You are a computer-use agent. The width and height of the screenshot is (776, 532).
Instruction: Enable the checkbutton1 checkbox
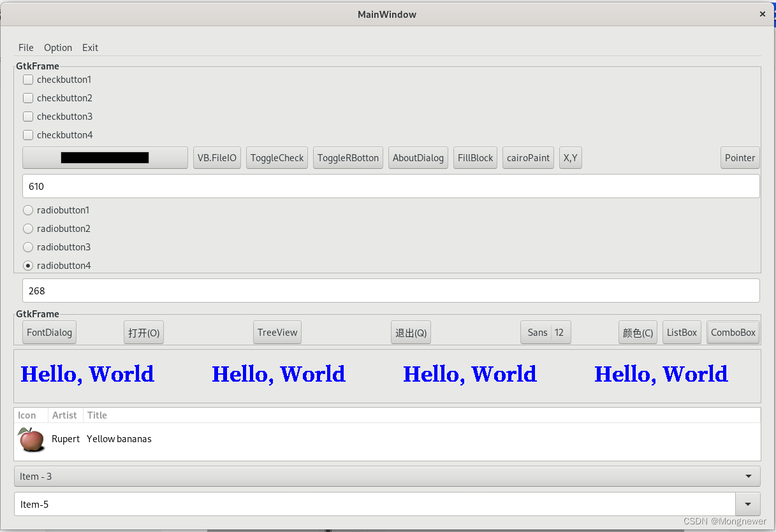pyautogui.click(x=28, y=79)
